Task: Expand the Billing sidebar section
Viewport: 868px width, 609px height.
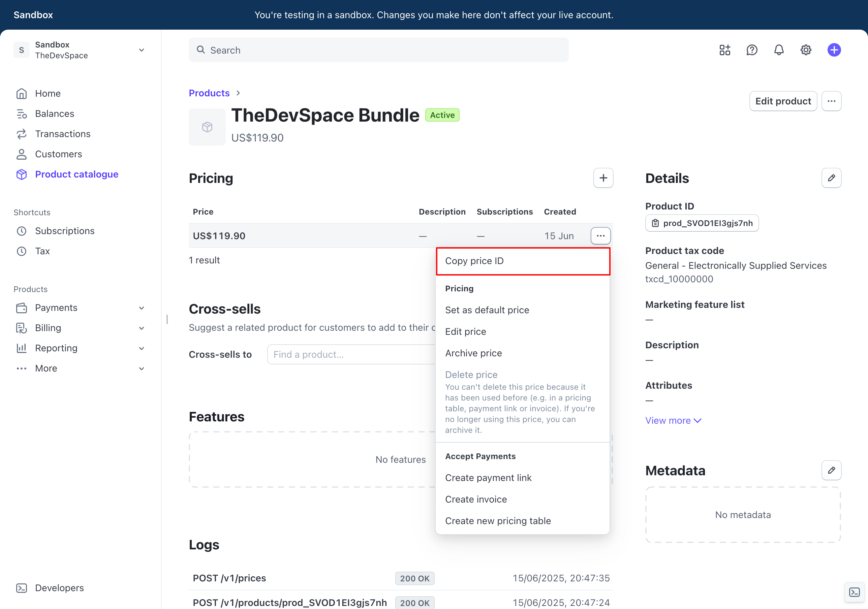Action: (80, 328)
